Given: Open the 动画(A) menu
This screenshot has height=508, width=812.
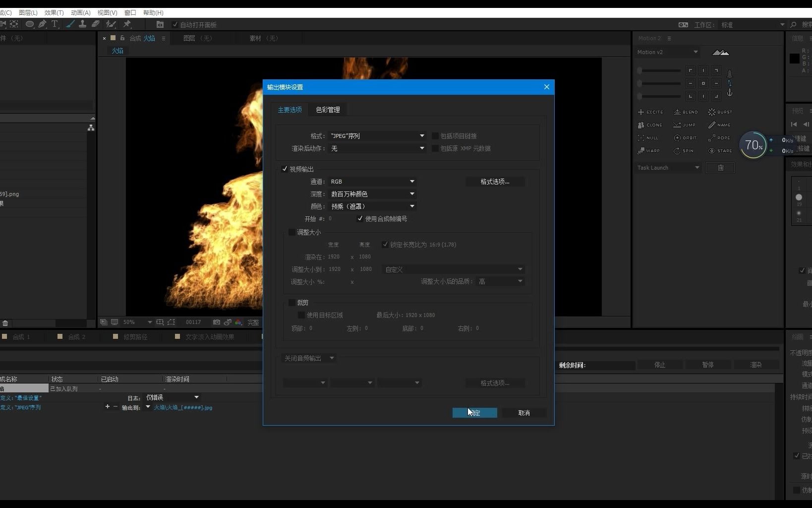Looking at the screenshot, I should pos(80,12).
